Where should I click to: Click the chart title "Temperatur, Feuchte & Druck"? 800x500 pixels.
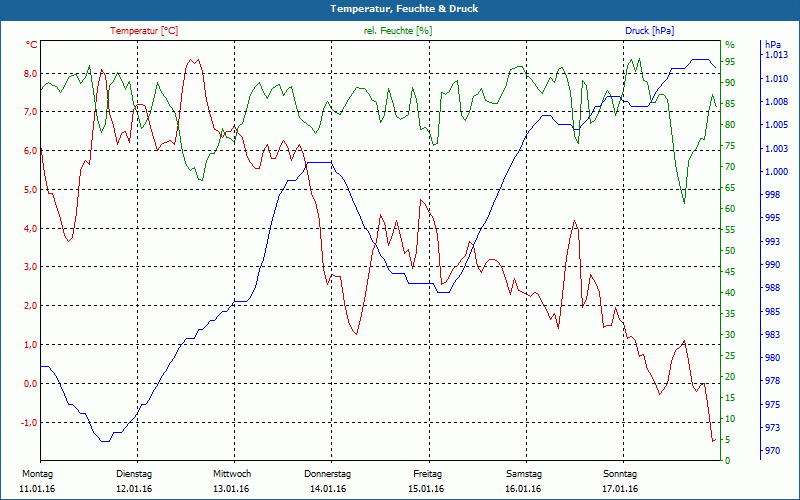tap(404, 9)
